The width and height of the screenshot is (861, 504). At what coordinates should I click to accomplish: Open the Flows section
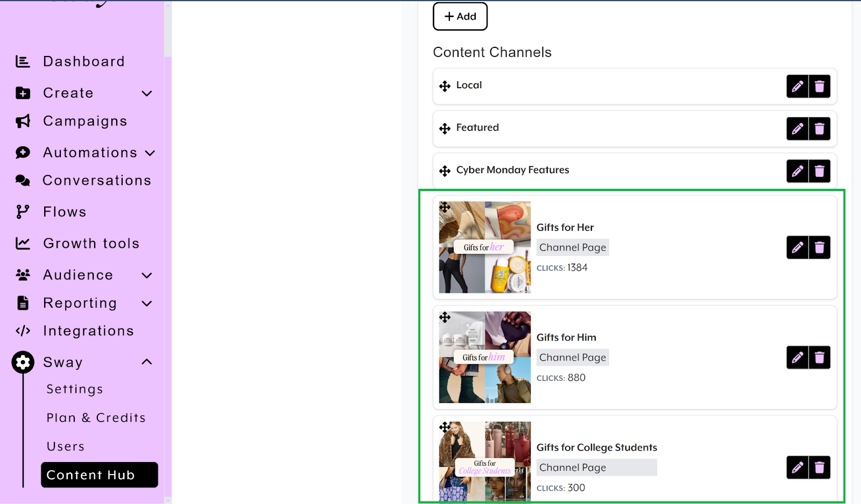coord(65,212)
